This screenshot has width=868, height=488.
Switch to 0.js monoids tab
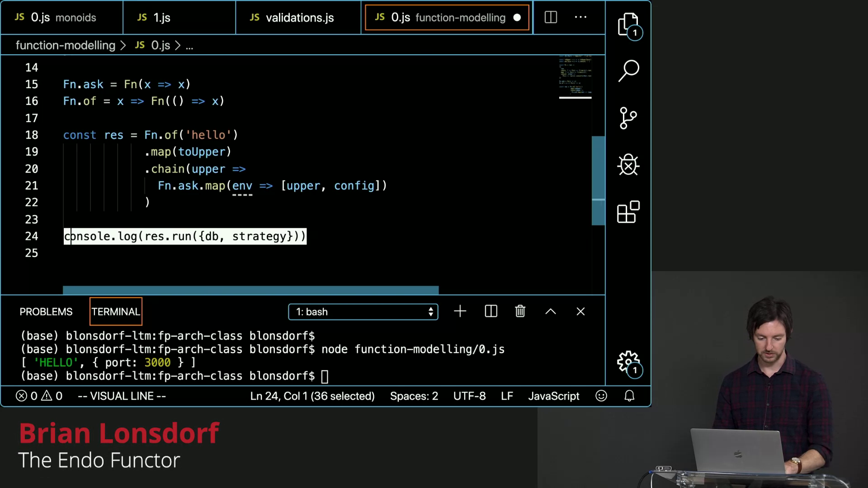(62, 18)
